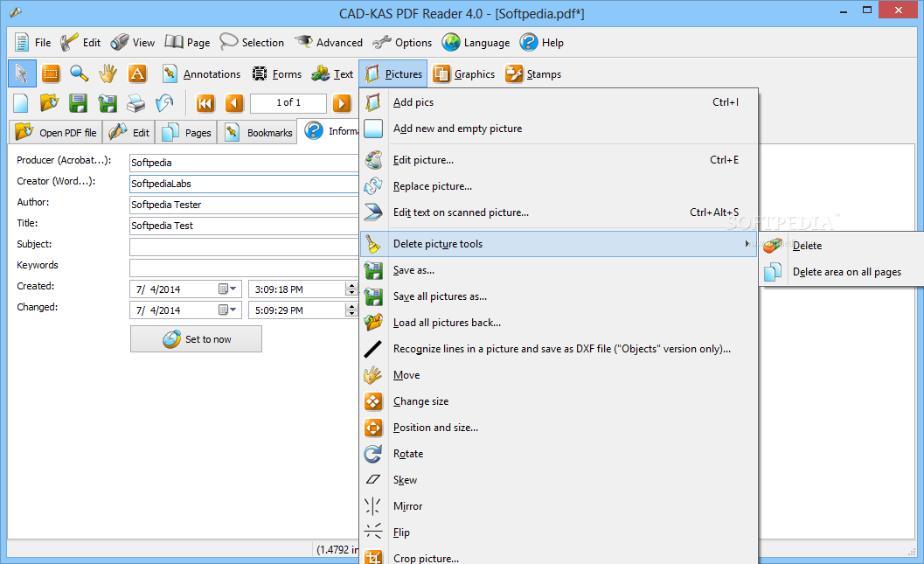Screen dimensions: 924x564
Task: Click the Changed time spinner arrows
Action: [351, 310]
